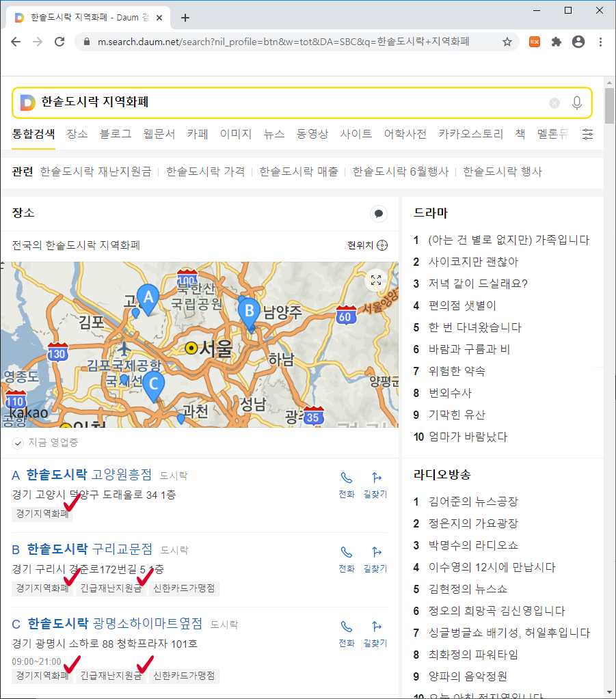The width and height of the screenshot is (616, 699).
Task: Switch to the 장소 tab
Action: click(77, 134)
